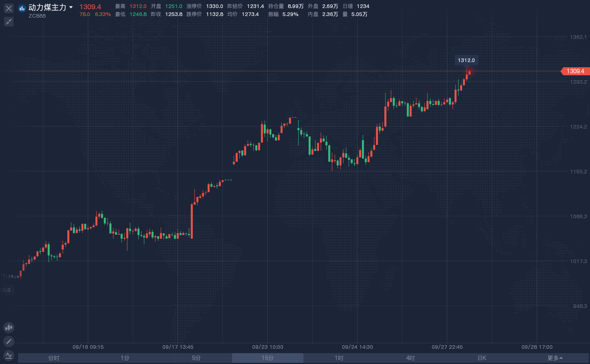
Task: Select the pencil drawing tool
Action: click(x=9, y=342)
